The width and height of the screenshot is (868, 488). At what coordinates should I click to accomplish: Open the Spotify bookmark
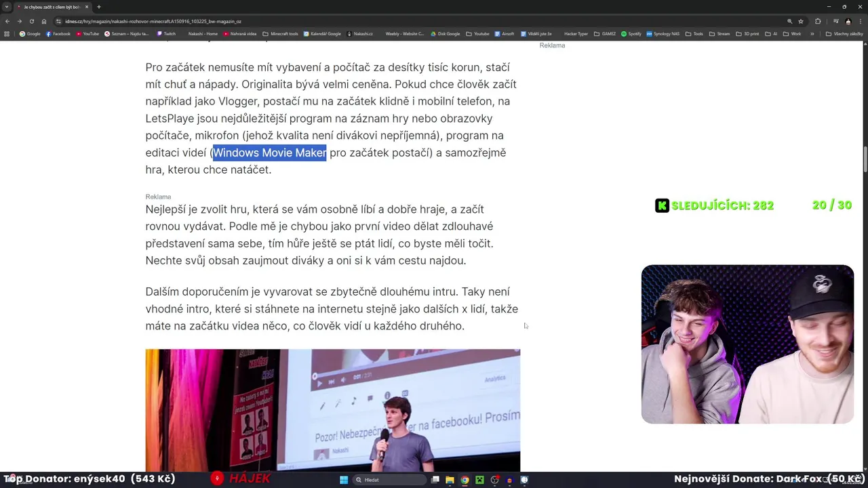[631, 34]
